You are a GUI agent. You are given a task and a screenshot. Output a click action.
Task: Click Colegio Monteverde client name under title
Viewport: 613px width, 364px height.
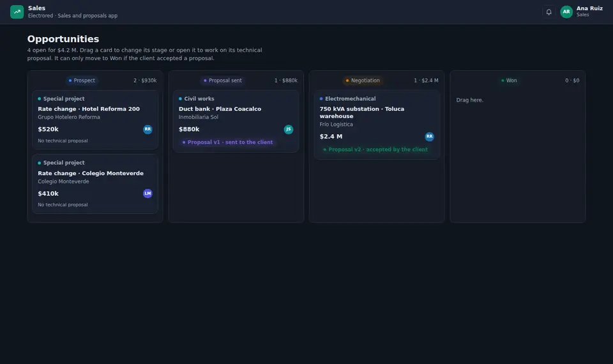[63, 181]
